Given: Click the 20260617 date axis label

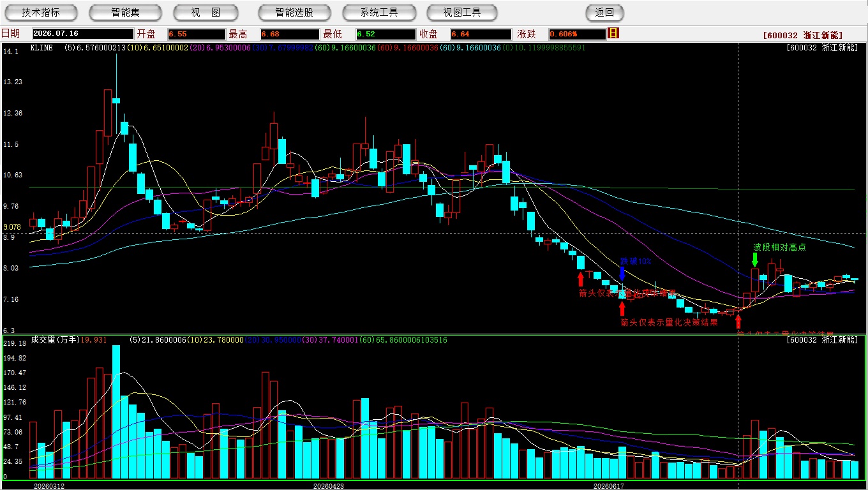Looking at the screenshot, I should [609, 486].
